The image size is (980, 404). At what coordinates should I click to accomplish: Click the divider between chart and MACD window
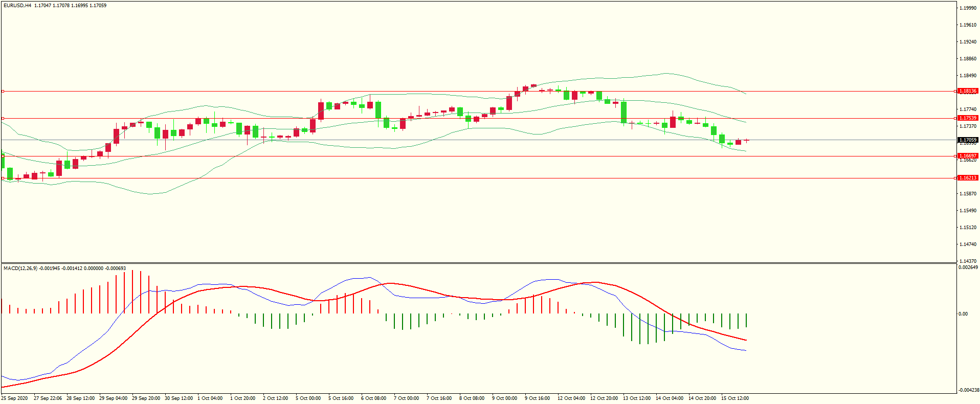tap(478, 263)
